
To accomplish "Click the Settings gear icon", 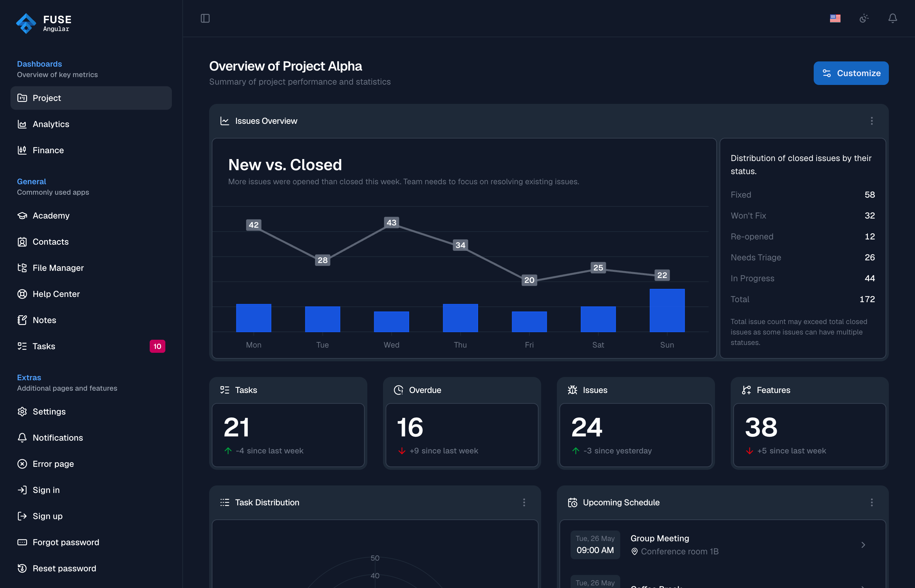I will pos(22,412).
